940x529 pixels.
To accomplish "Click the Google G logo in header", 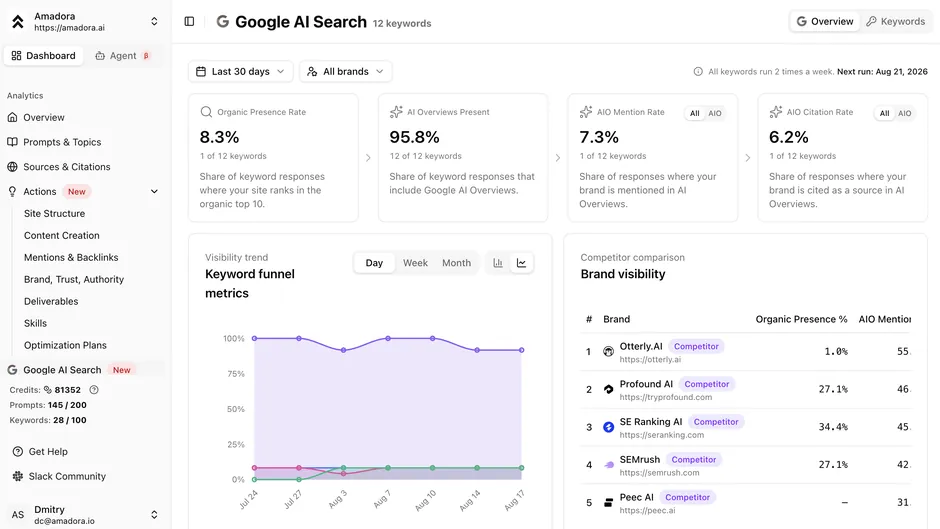I will pos(222,22).
